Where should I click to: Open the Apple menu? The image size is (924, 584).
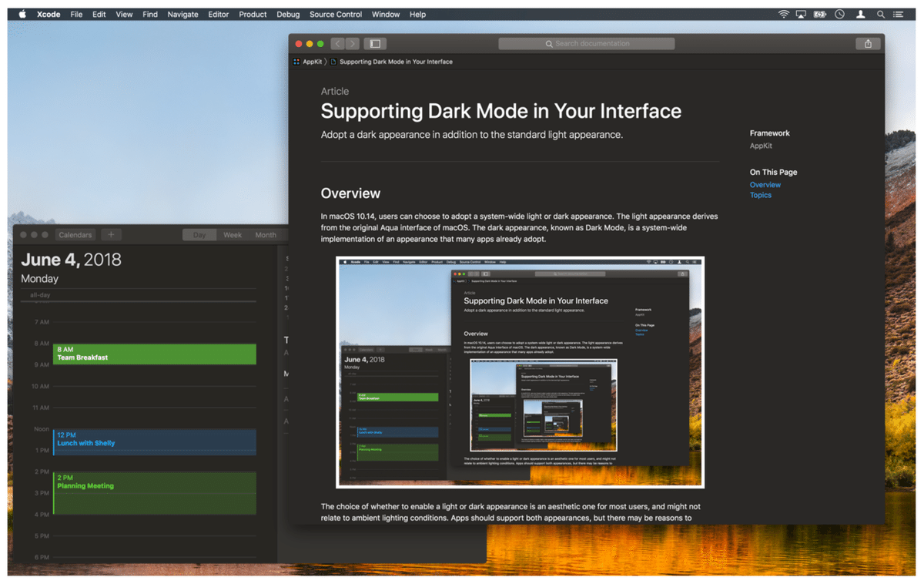tap(22, 14)
